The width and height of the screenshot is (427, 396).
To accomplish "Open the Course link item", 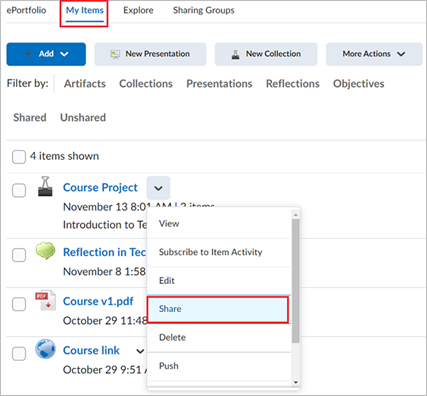I will coord(91,350).
